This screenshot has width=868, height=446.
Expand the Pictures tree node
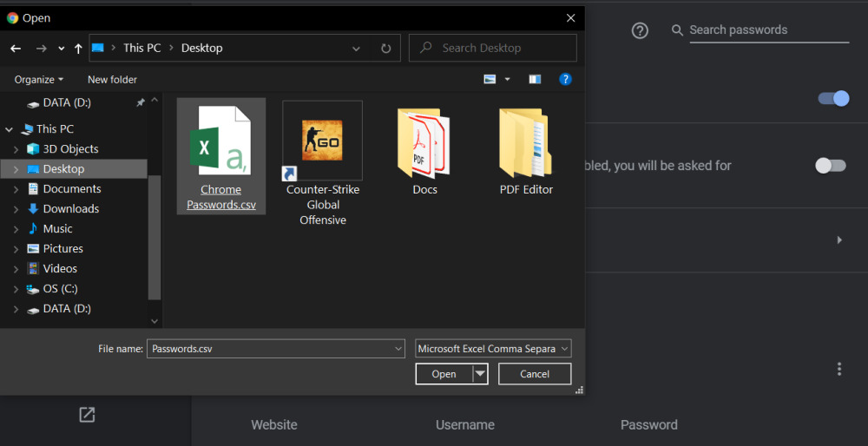pyautogui.click(x=16, y=249)
